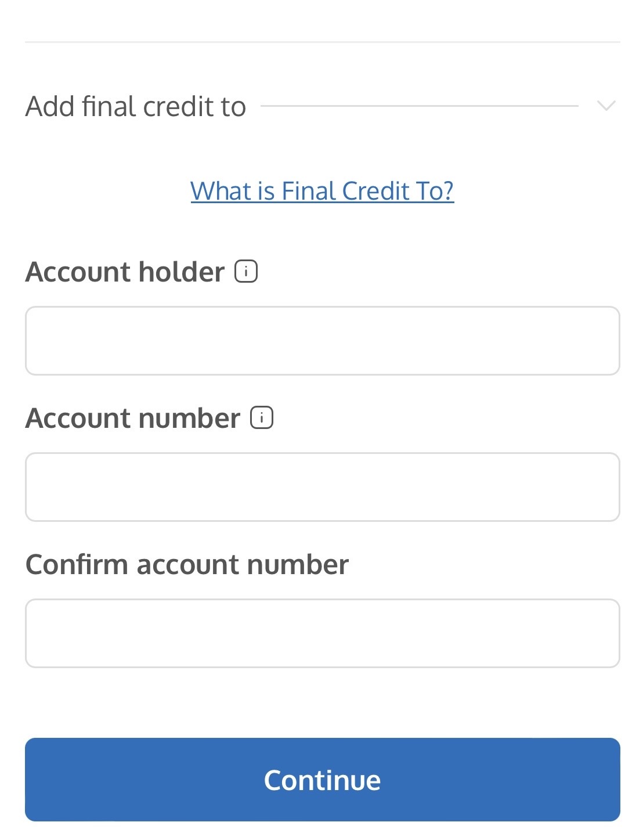Screen dimensions: 643x840
Task: Click the info icon beside Account holder
Action: click(x=246, y=272)
